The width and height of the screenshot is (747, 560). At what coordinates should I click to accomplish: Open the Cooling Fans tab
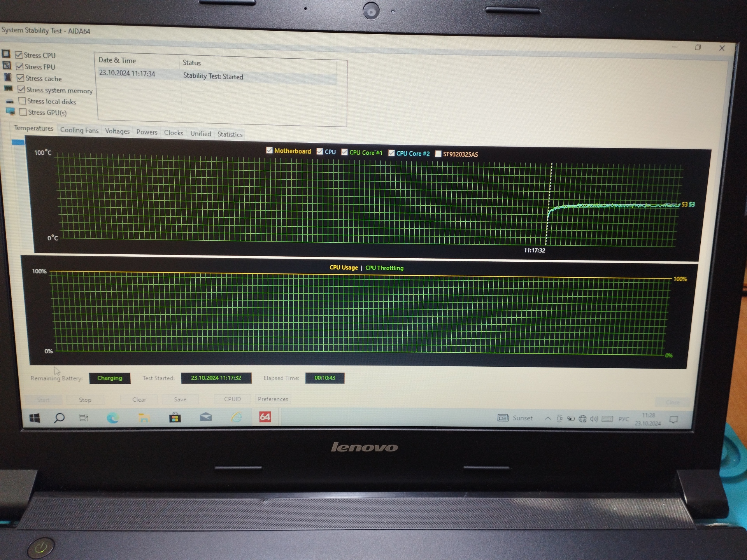click(79, 130)
